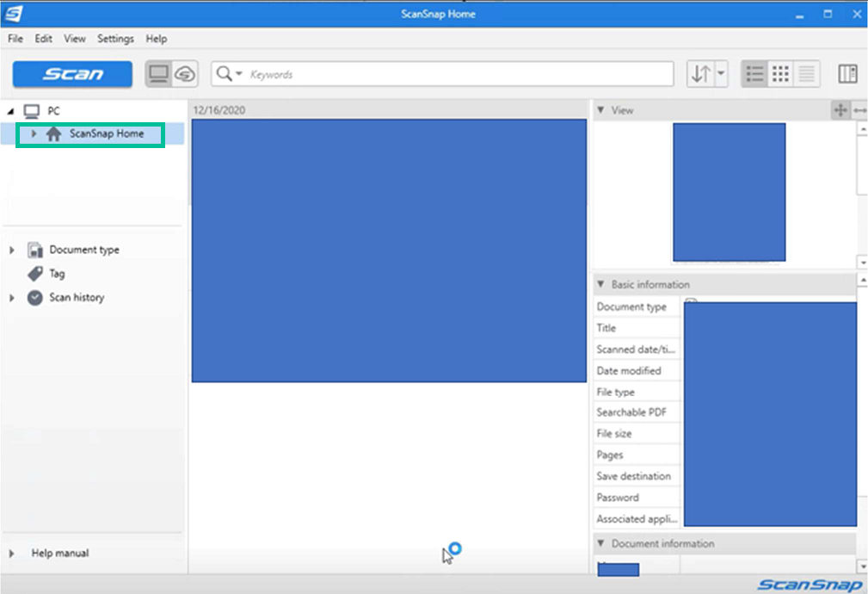Click the sort ascending/descending icon
The image size is (868, 594).
point(700,74)
